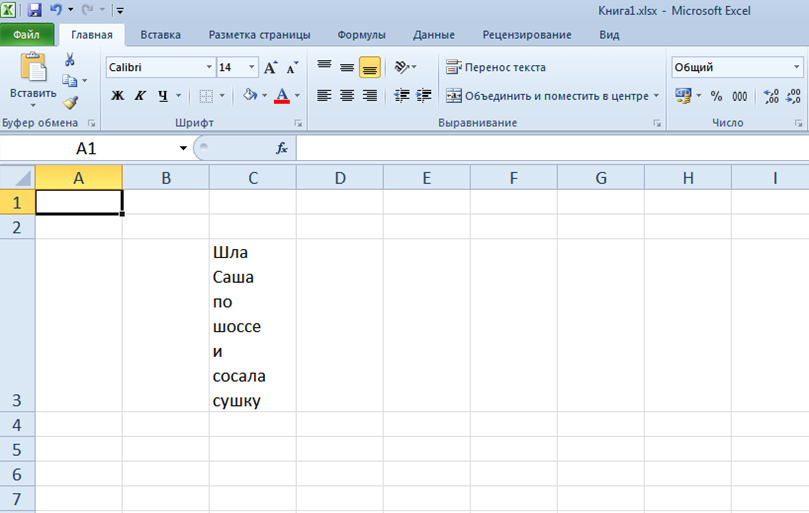Click the Cut scissors icon
The height and width of the screenshot is (513, 809).
70,60
